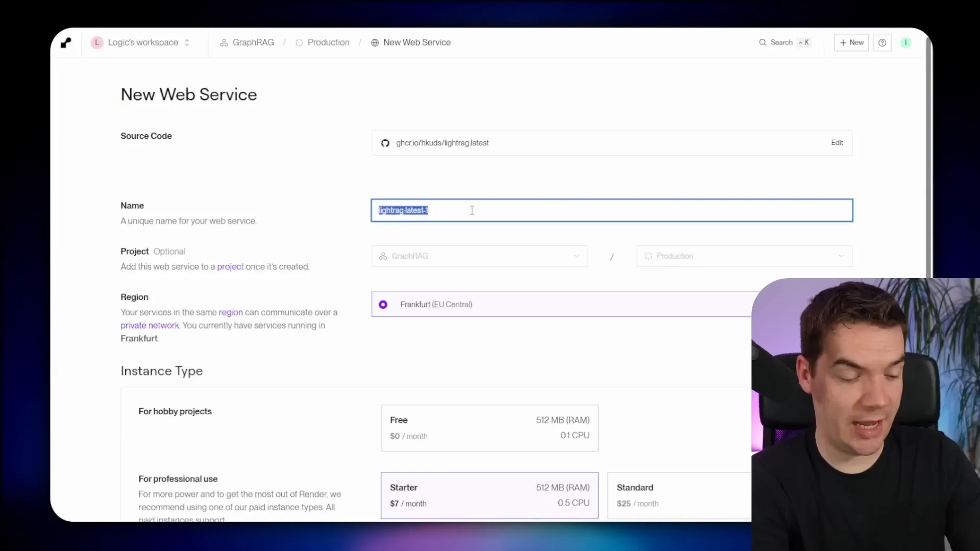Open the region help link
This screenshot has height=551, width=980.
[231, 312]
